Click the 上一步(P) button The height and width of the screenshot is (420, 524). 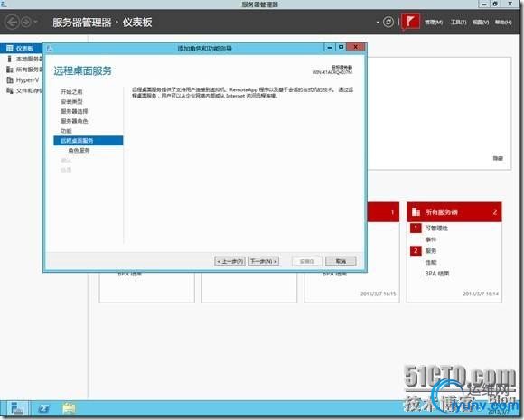pos(229,261)
